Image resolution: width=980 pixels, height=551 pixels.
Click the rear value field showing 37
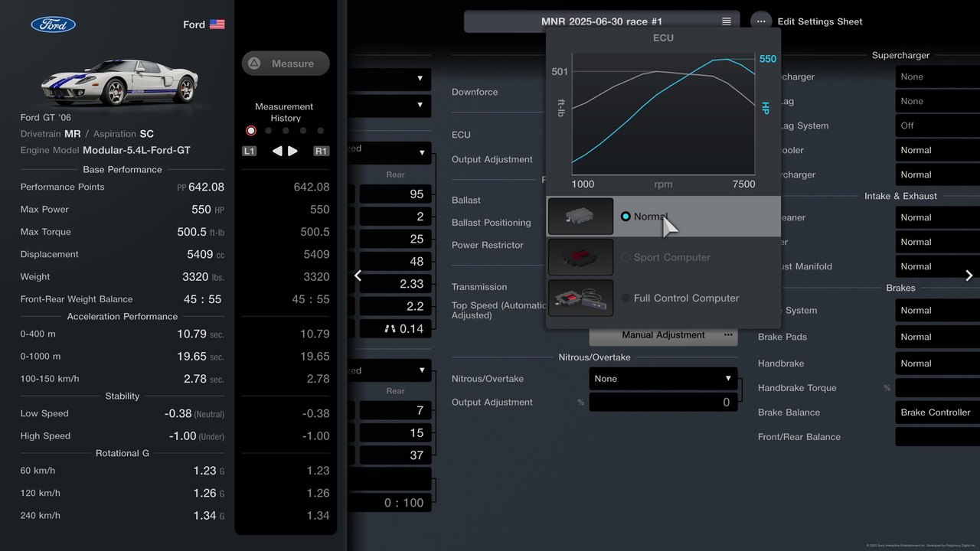395,455
